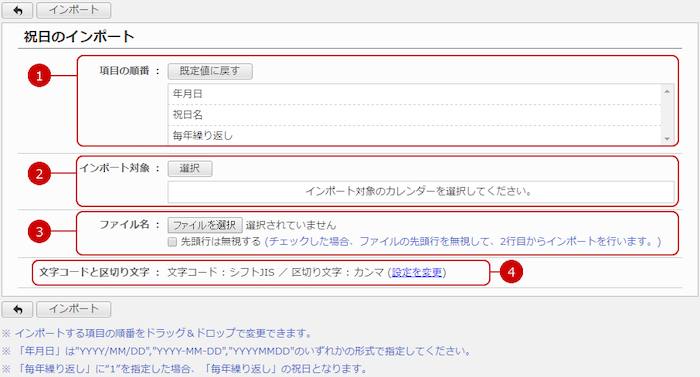Click the top back arrow button

click(17, 10)
